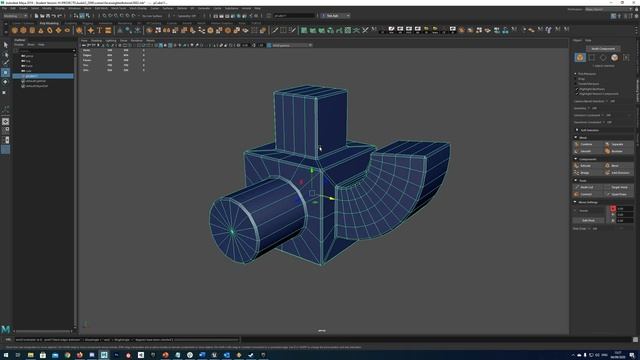
Task: Click the Bevel button
Action: coord(619,166)
